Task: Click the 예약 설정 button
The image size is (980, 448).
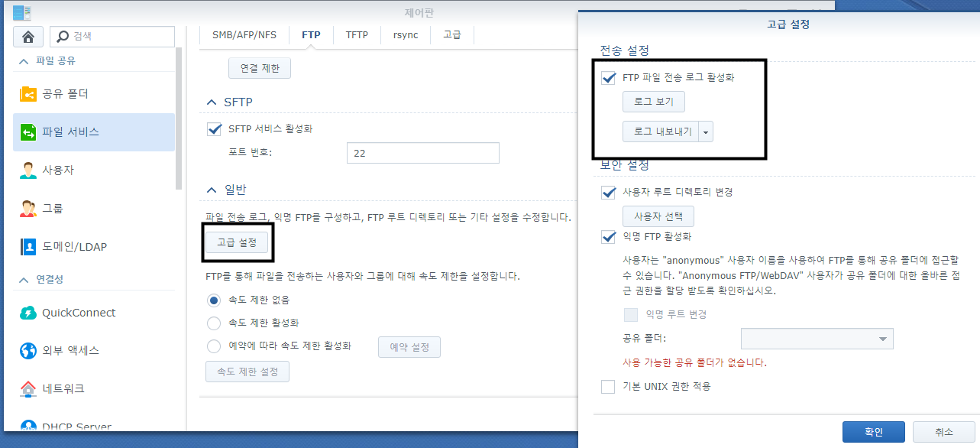Action: [409, 347]
